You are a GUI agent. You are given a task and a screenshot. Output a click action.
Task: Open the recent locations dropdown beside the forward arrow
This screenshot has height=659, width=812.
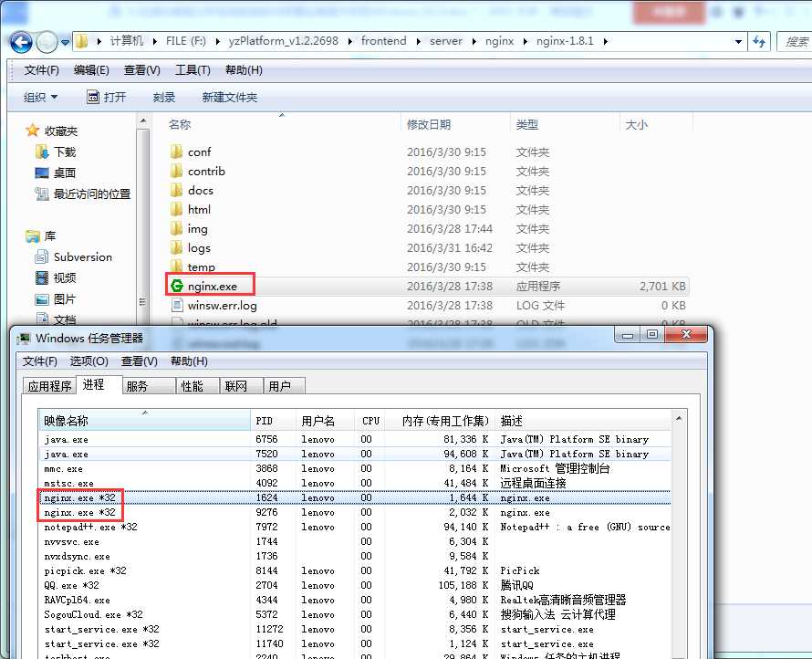pyautogui.click(x=66, y=43)
